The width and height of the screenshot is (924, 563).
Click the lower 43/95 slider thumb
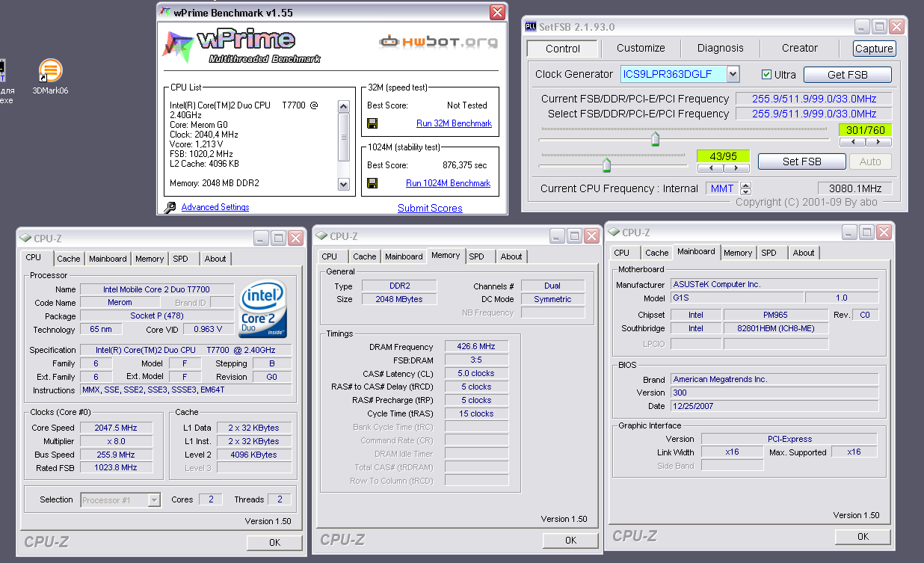click(x=606, y=165)
